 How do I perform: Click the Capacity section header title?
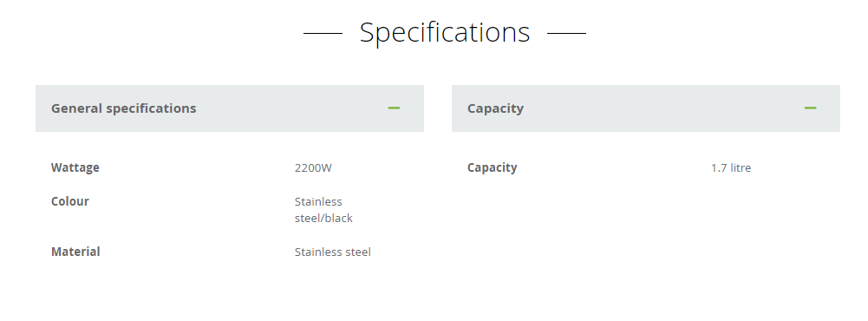pos(495,108)
